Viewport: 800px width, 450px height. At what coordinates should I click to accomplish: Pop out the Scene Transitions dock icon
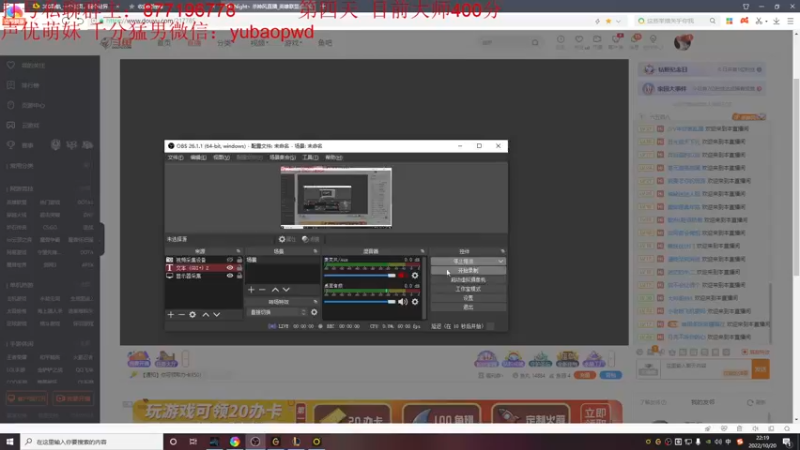[315, 302]
